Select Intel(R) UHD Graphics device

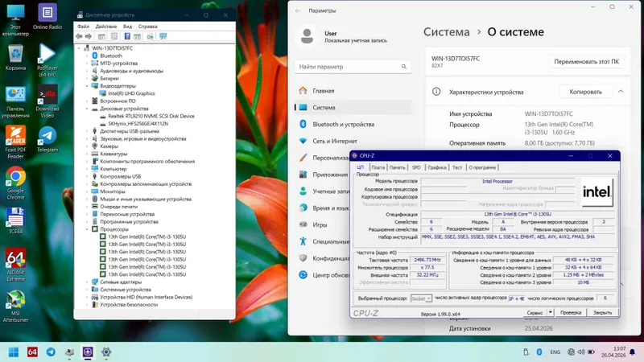[131, 93]
